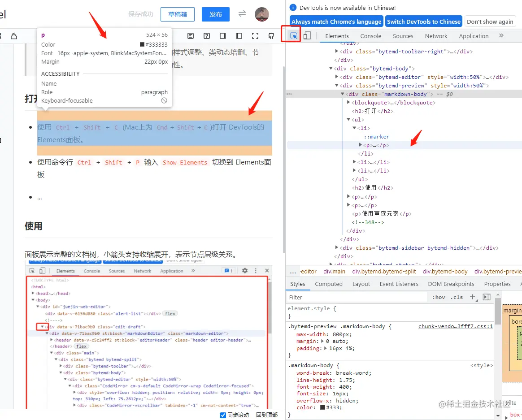Activate the inspect element picker icon
Screen dimensions: 522x420
pyautogui.click(x=294, y=35)
